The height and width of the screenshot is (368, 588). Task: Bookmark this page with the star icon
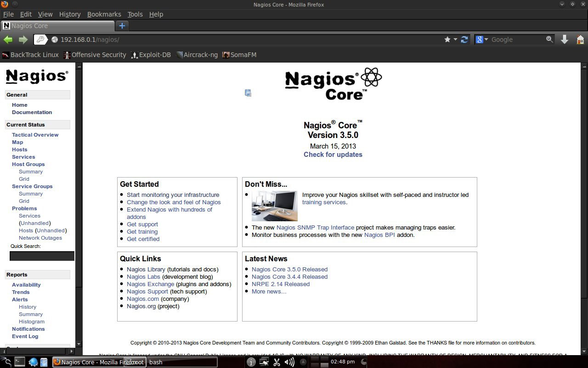coord(447,40)
